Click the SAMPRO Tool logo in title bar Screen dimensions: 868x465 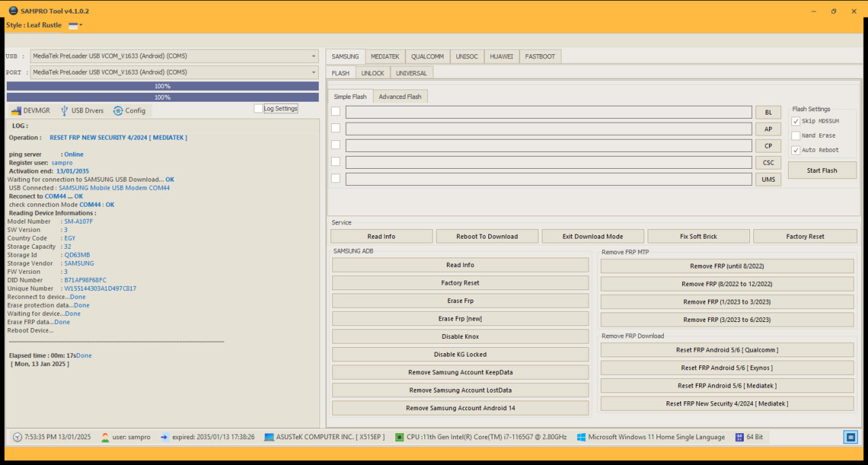[x=13, y=11]
